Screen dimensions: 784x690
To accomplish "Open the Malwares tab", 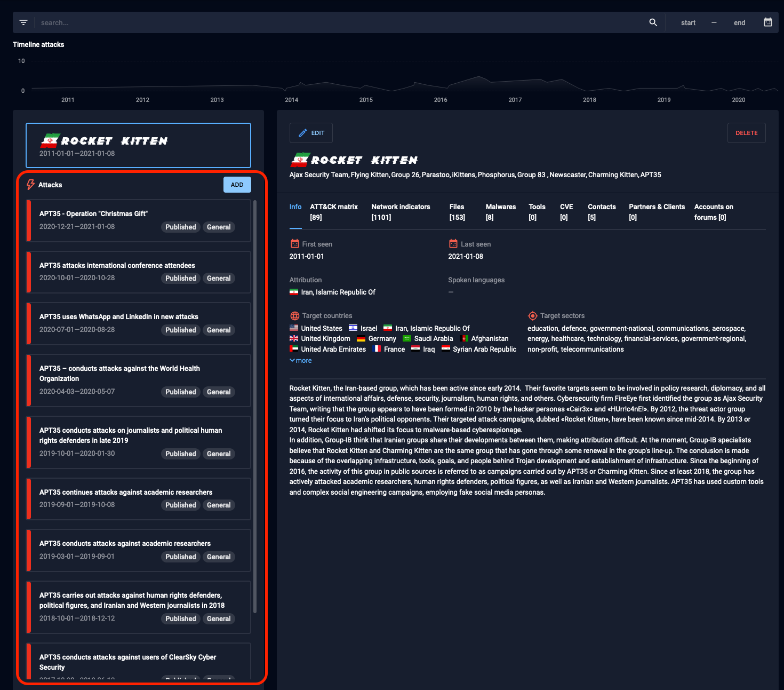I will click(501, 212).
